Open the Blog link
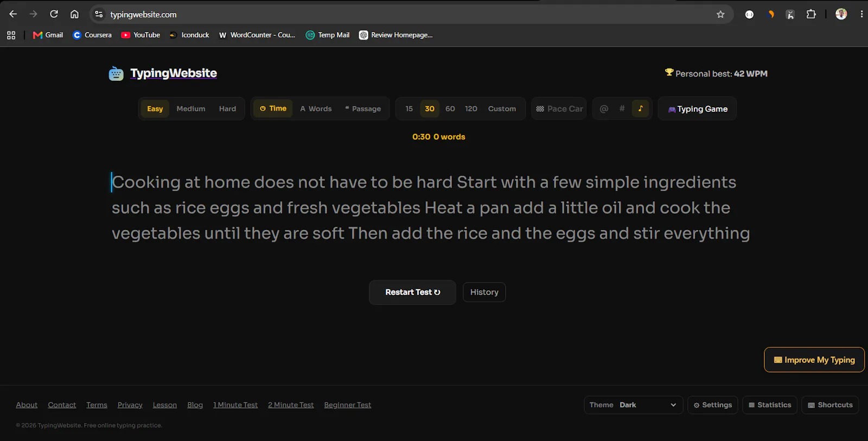The width and height of the screenshot is (868, 441). click(195, 405)
